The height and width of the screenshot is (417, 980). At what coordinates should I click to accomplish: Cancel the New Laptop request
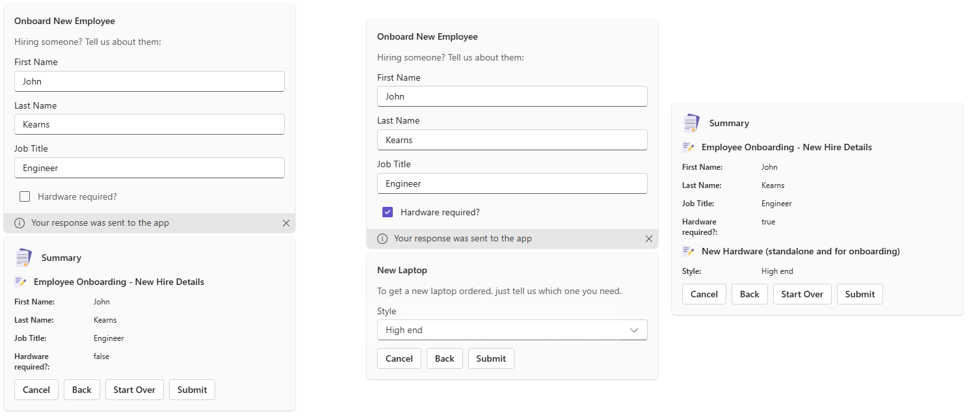coord(399,358)
